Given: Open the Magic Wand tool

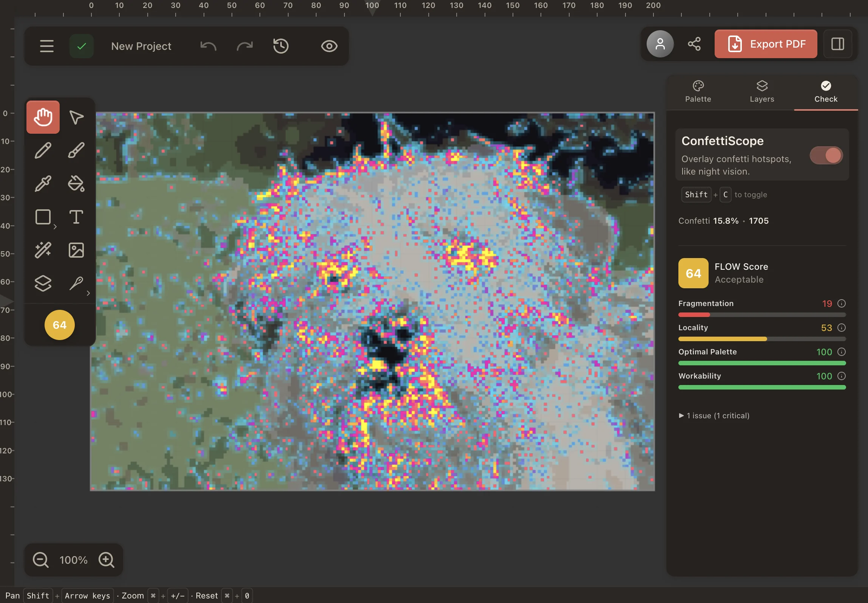Looking at the screenshot, I should [43, 250].
